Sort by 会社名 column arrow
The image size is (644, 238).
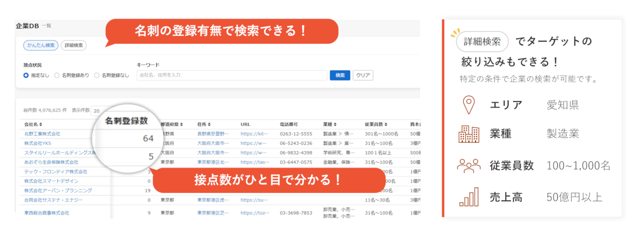click(41, 124)
